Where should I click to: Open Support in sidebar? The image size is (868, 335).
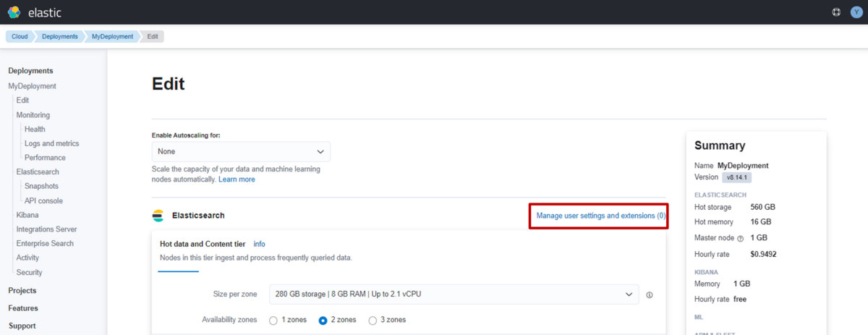(22, 326)
